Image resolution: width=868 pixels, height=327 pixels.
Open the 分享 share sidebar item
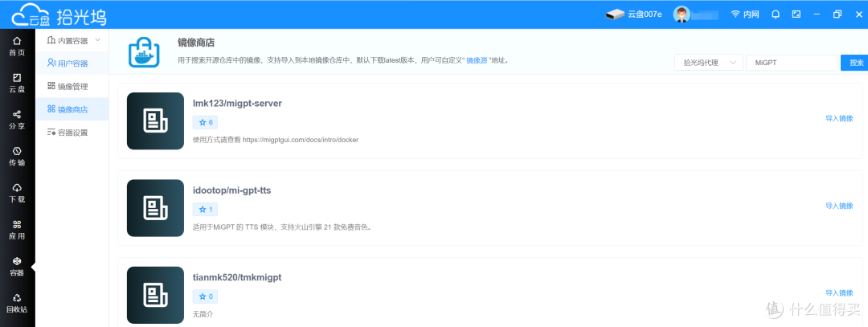pyautogui.click(x=17, y=120)
